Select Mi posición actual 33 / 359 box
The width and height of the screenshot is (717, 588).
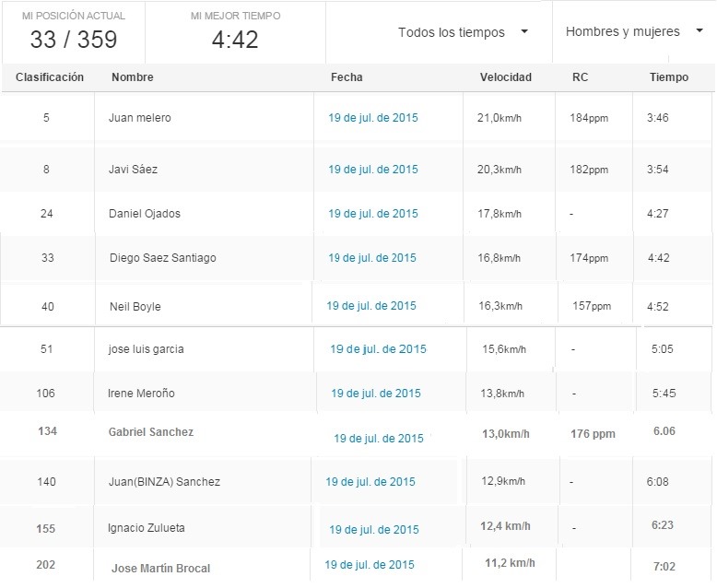(x=74, y=32)
